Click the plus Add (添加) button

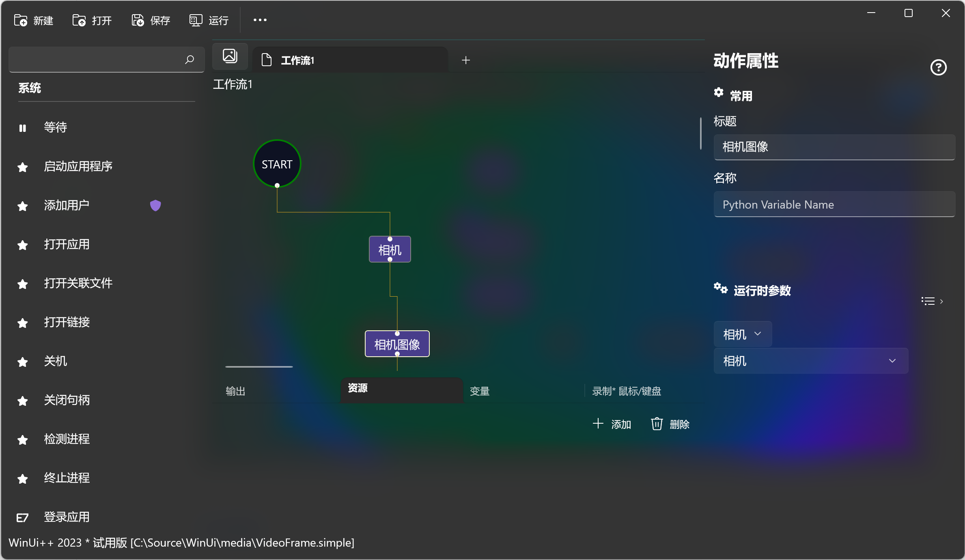[x=612, y=424]
